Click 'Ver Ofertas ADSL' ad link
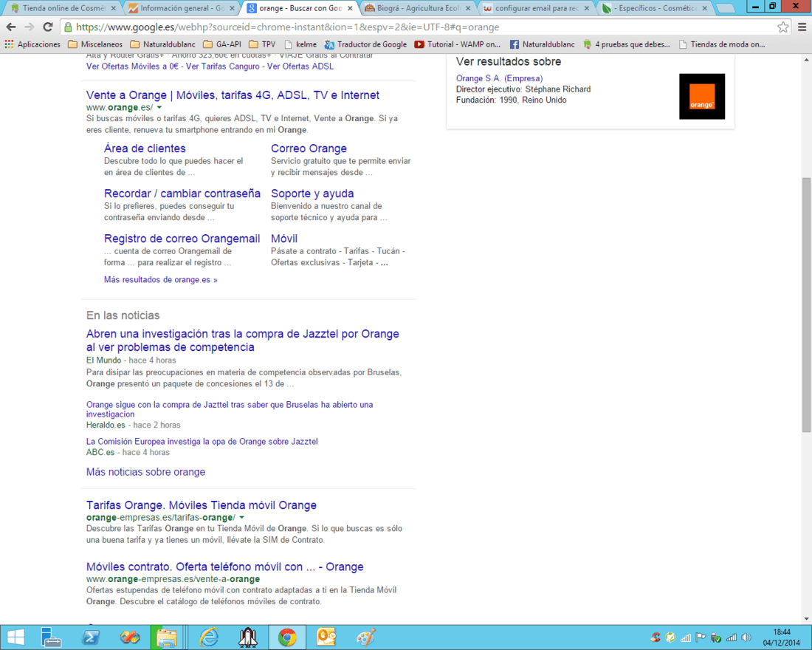The width and height of the screenshot is (812, 650). 300,66
